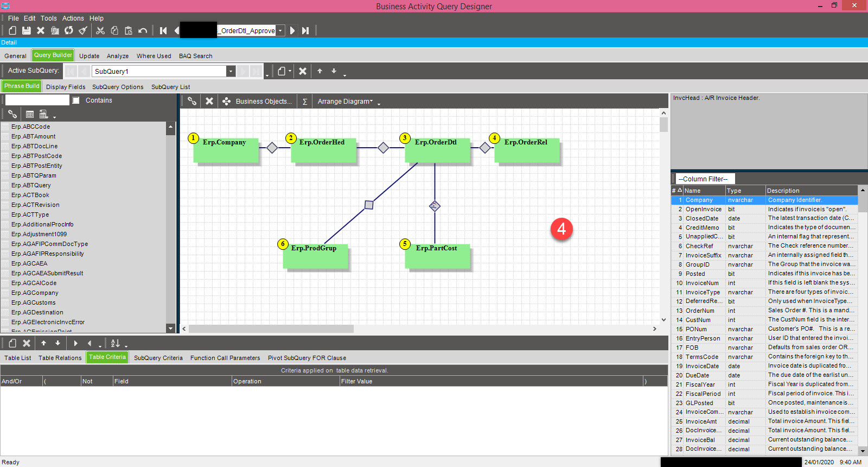The height and width of the screenshot is (467, 868).
Task: Open the BAQ ID dropdown ending in OrderDtl_Approve
Action: pos(280,30)
